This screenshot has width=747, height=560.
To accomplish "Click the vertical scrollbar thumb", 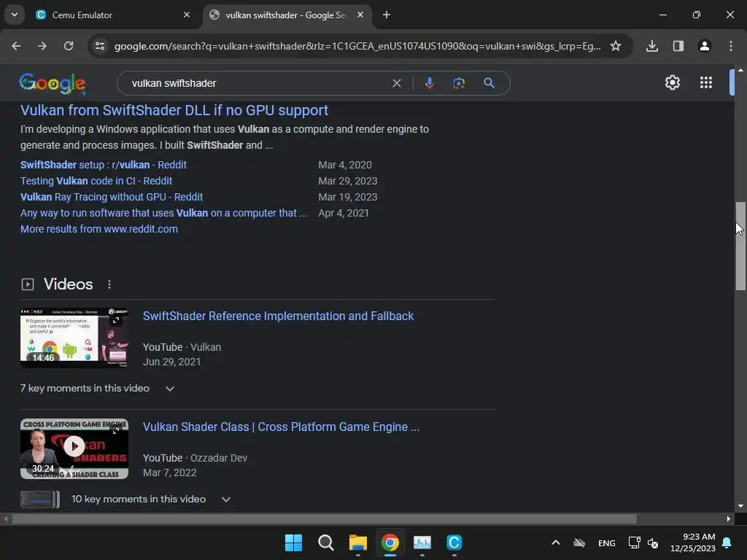I will [740, 246].
